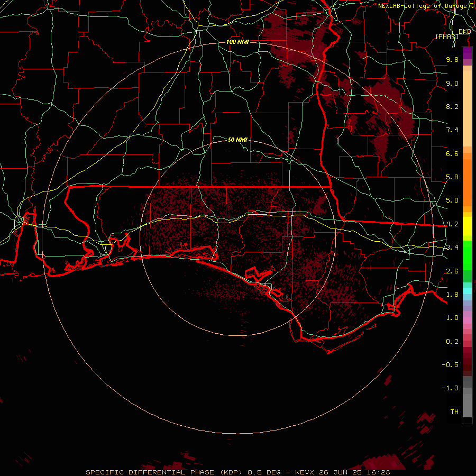Click the 6.6 scale value
Screen dimensions: 476x476
(x=452, y=153)
